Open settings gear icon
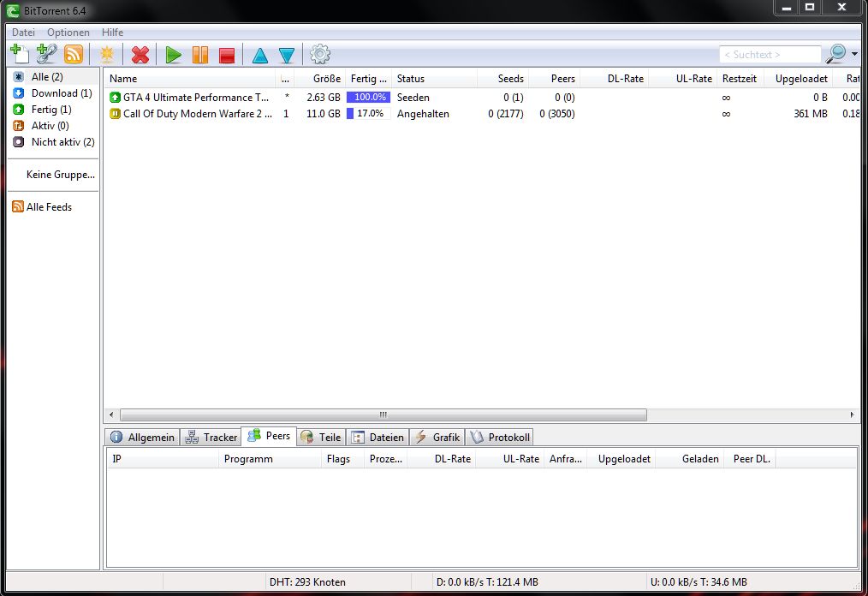Viewport: 868px width, 596px height. pos(320,54)
